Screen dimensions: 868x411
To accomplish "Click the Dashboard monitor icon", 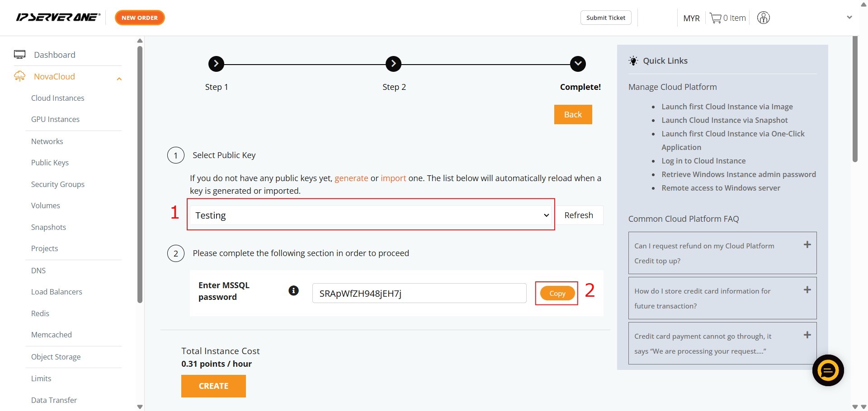I will pyautogui.click(x=19, y=55).
